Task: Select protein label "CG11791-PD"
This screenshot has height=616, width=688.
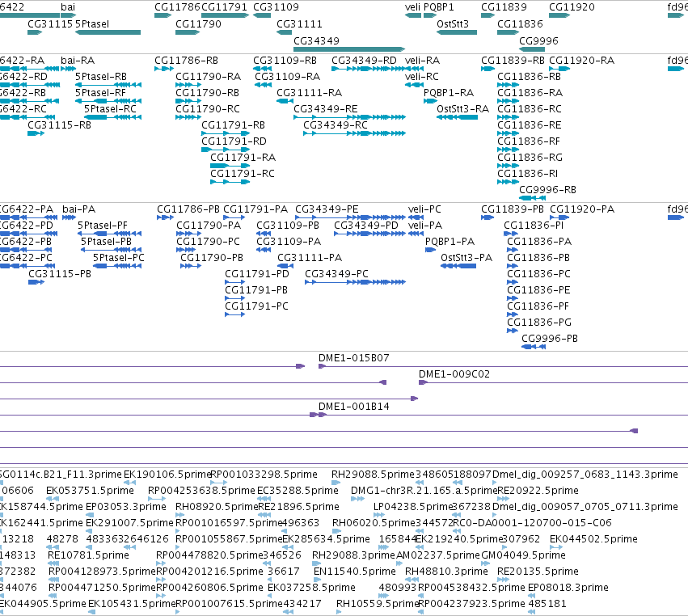Action: pos(256,274)
